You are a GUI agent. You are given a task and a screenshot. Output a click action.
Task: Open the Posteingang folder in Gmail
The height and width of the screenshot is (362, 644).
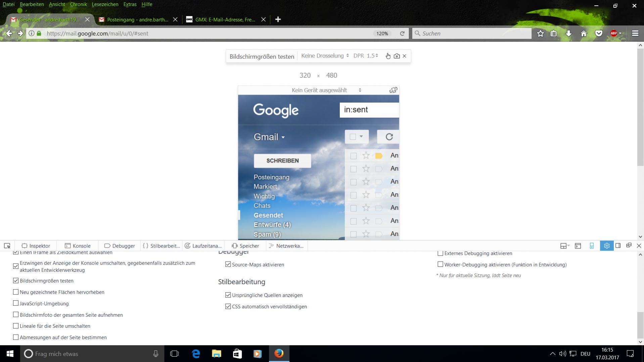(x=271, y=177)
